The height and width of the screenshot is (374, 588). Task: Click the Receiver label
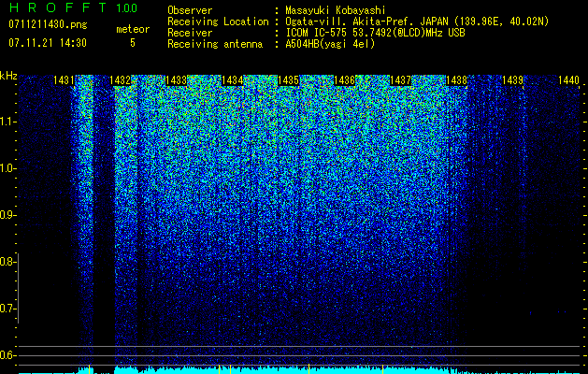[x=190, y=33]
